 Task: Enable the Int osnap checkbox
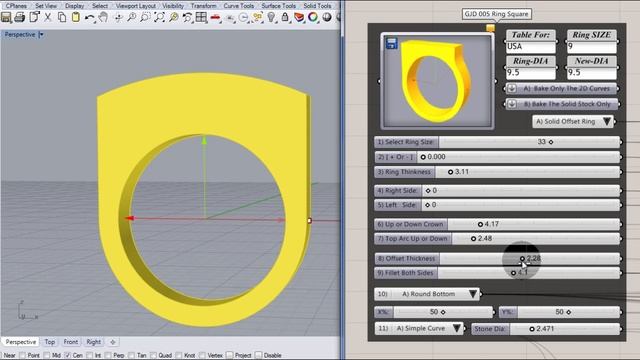(x=89, y=356)
